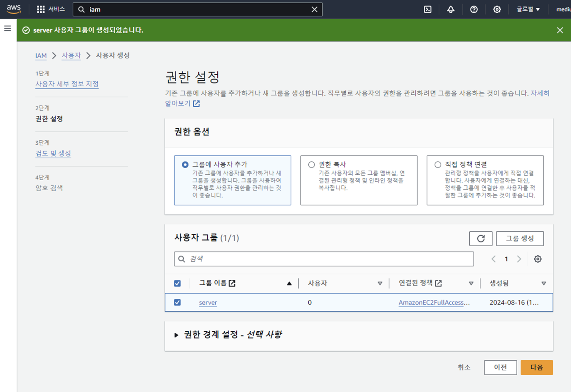This screenshot has width=571, height=392.
Task: Open the hamburger side navigation menu
Action: click(8, 28)
